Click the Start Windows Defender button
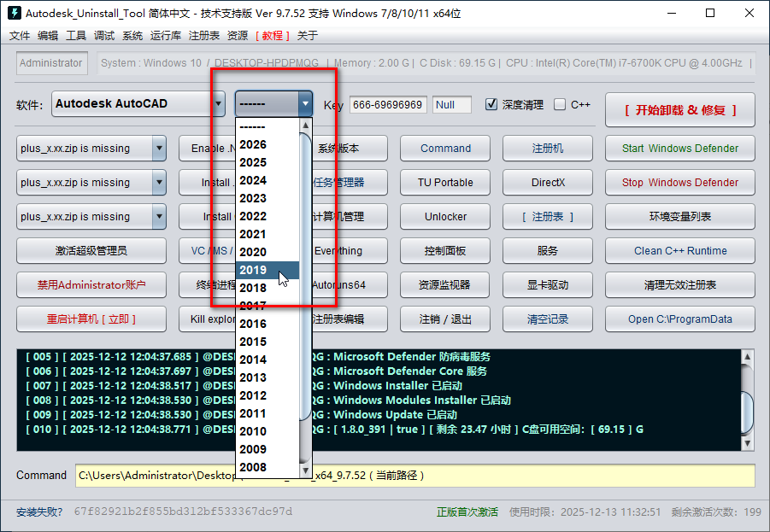This screenshot has width=770, height=532. tap(679, 149)
